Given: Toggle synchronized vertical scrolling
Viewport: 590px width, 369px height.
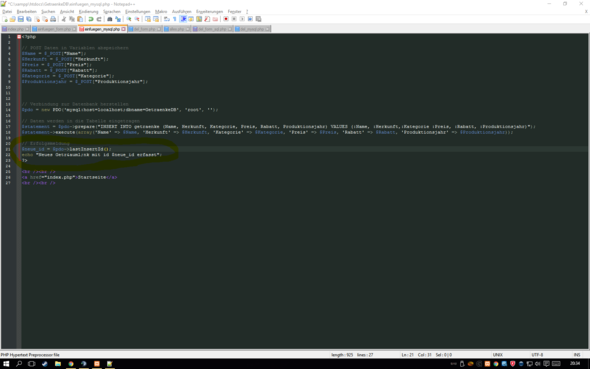Looking at the screenshot, I should coord(148,19).
